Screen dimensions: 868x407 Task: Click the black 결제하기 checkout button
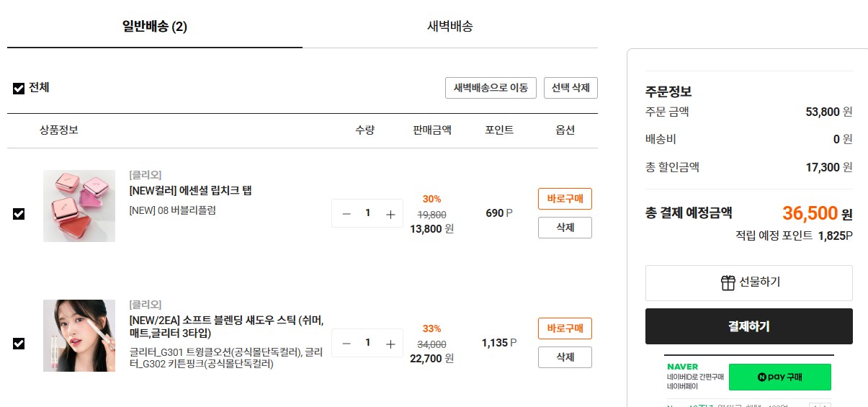pyautogui.click(x=749, y=326)
